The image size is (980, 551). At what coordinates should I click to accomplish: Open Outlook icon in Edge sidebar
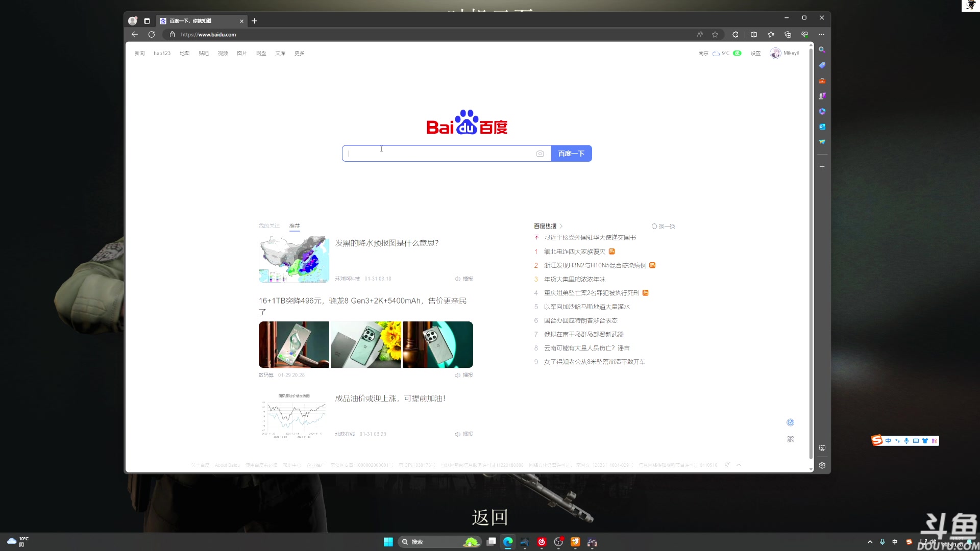pos(822,127)
